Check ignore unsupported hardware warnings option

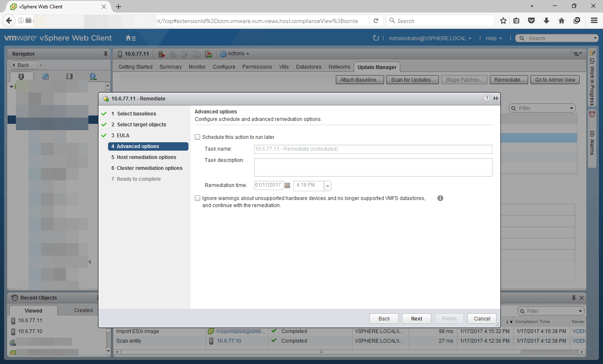click(x=198, y=198)
